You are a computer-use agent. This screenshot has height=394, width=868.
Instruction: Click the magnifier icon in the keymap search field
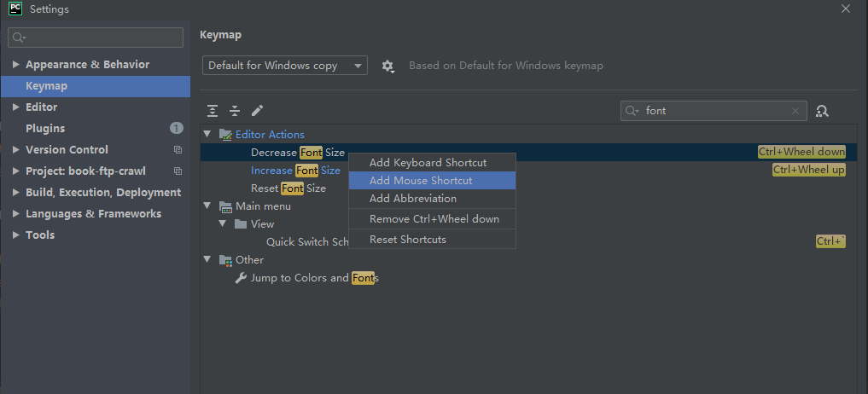tap(632, 111)
